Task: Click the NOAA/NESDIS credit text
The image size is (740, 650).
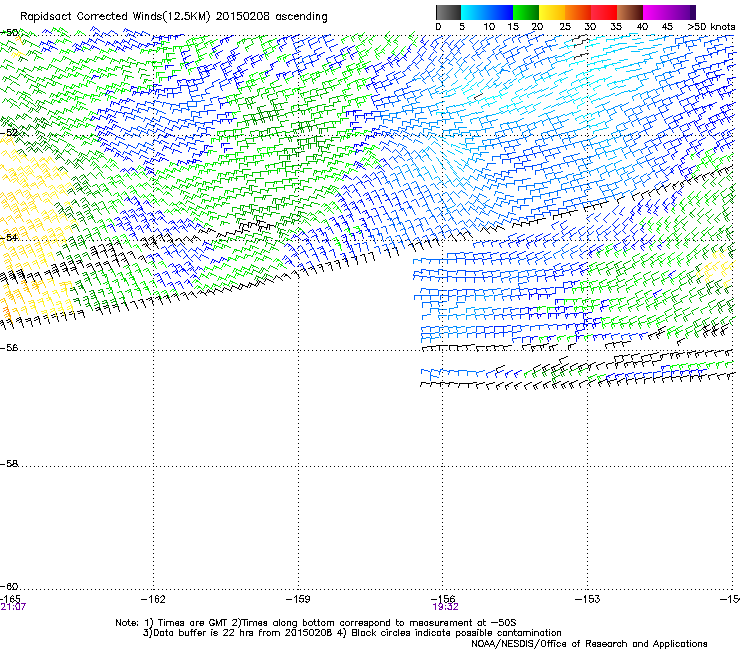Action: 589,644
